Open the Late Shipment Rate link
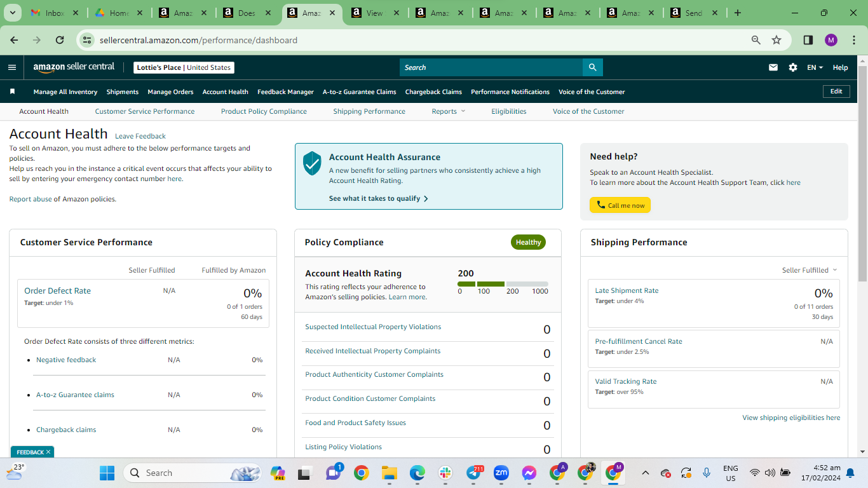 (627, 290)
